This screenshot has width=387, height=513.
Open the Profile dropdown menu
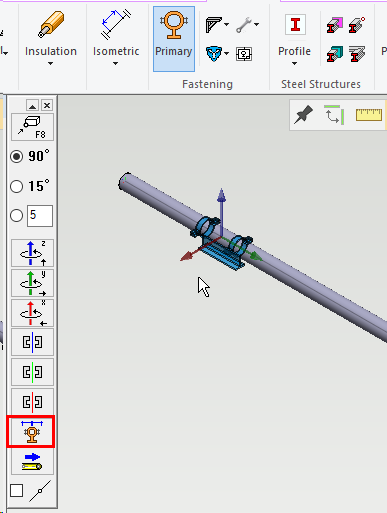(294, 64)
